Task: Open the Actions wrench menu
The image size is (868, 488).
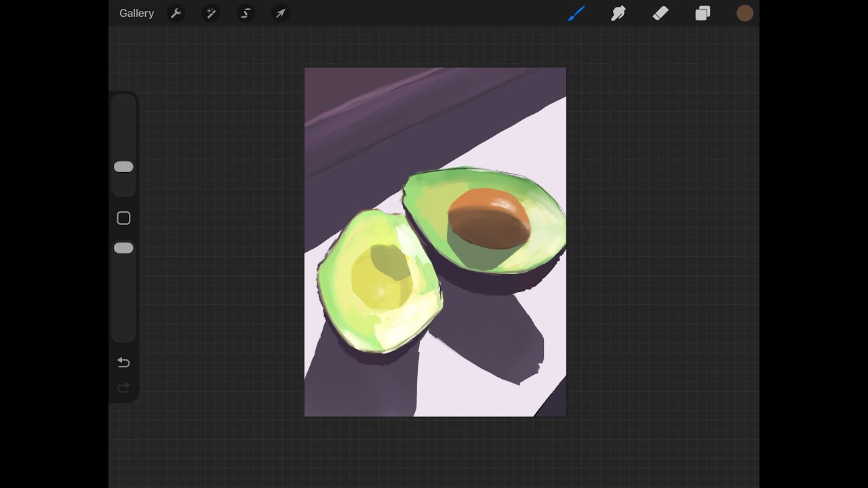Action: point(176,14)
